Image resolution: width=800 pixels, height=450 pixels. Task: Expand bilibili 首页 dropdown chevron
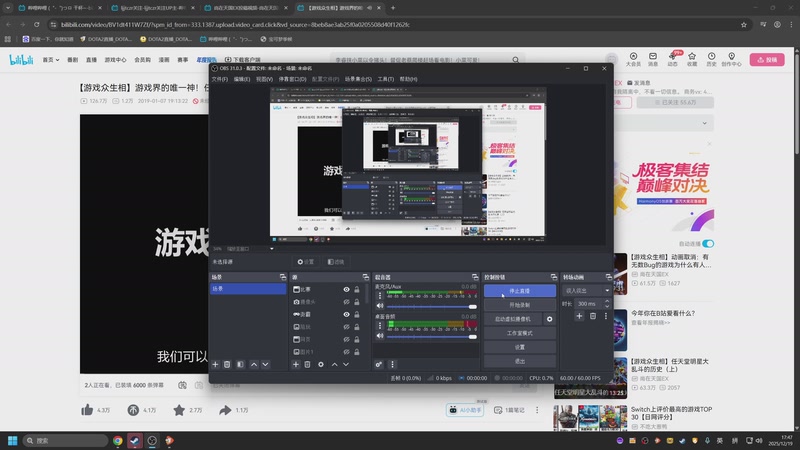point(57,60)
